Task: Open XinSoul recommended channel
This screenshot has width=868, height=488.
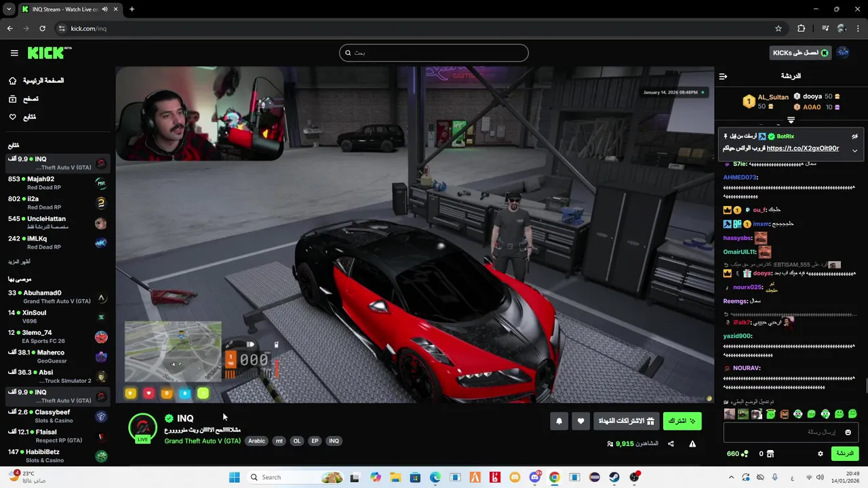Action: (58, 317)
